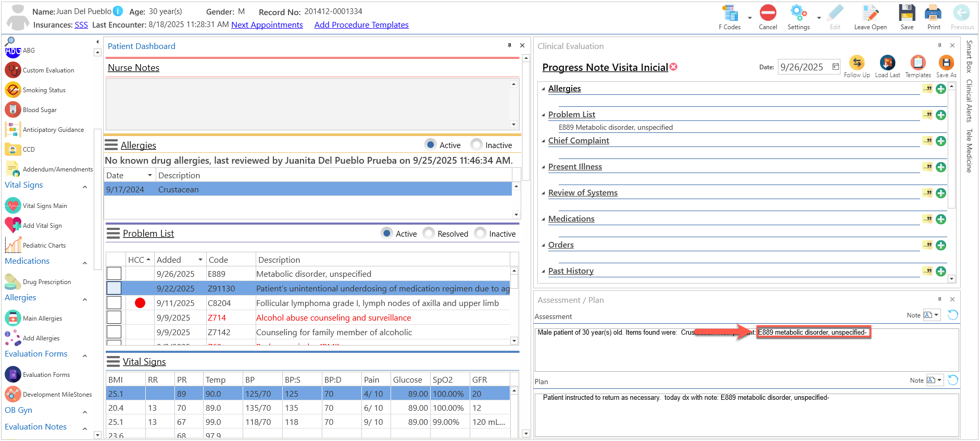980x441 pixels.
Task: Check box for Z714 Alcohol abuse row
Action: 114,317
